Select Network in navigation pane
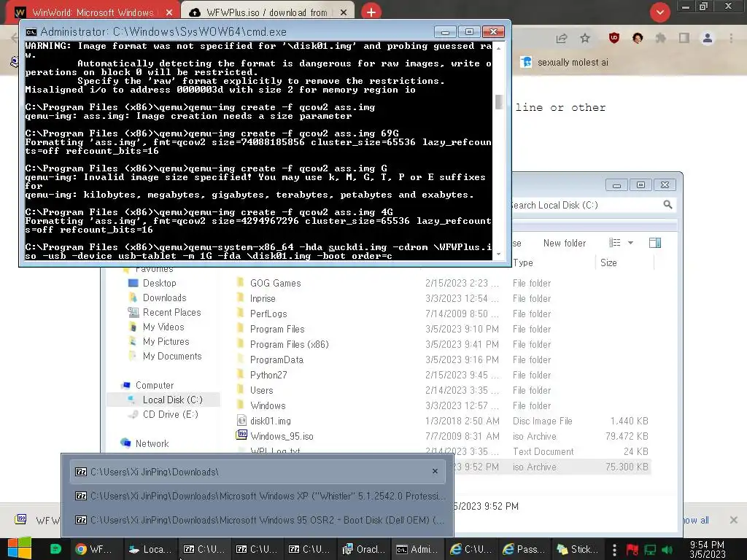The image size is (747, 560). 145,444
